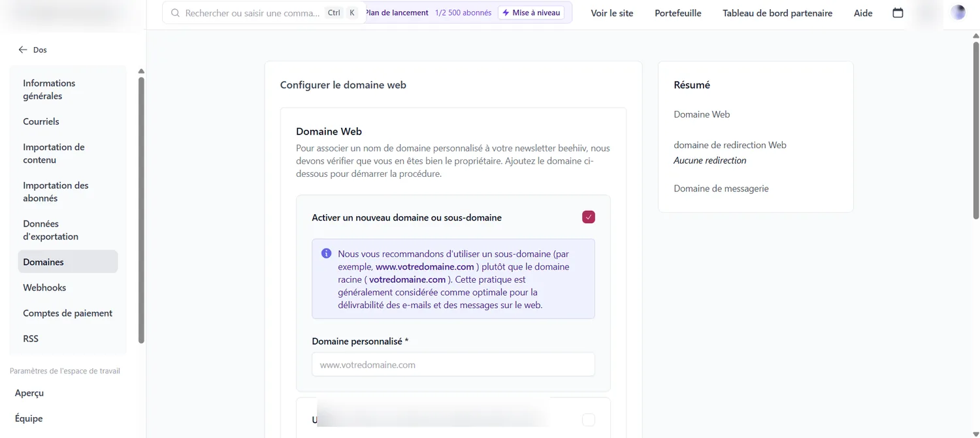Open Aperçu workspace setting
The width and height of the screenshot is (980, 438).
[29, 393]
